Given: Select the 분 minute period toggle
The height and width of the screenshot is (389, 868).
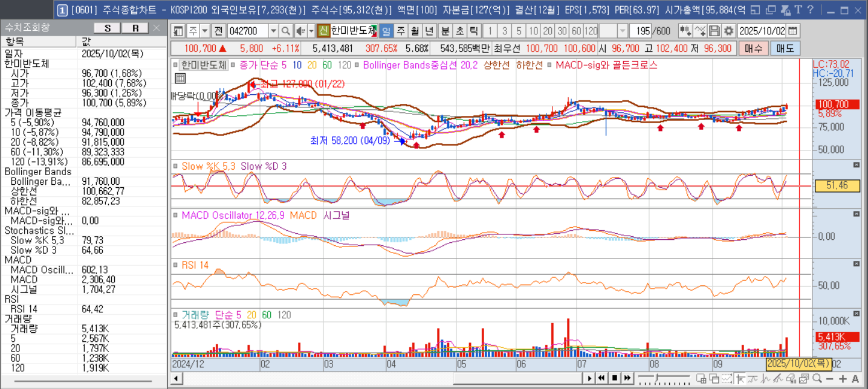Looking at the screenshot, I should [x=445, y=31].
